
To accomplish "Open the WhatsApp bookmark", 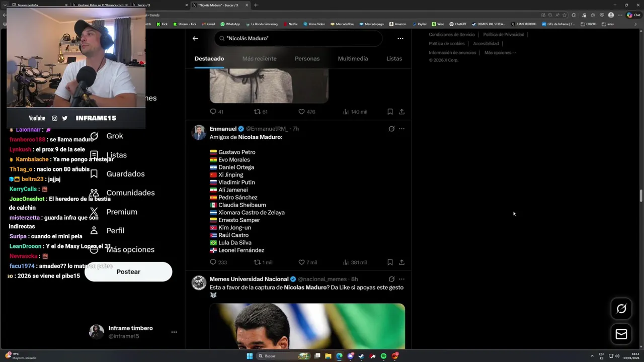I will [230, 24].
